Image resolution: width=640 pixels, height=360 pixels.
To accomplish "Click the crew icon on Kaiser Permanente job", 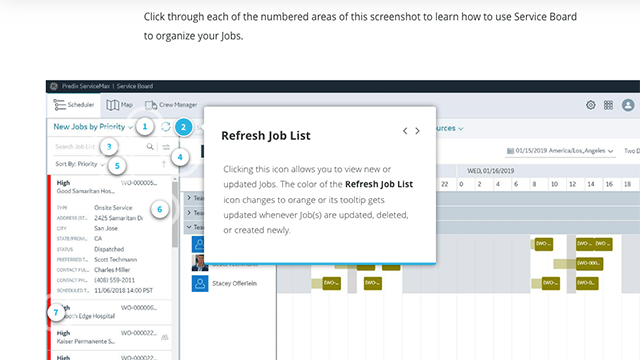I will pyautogui.click(x=164, y=337).
